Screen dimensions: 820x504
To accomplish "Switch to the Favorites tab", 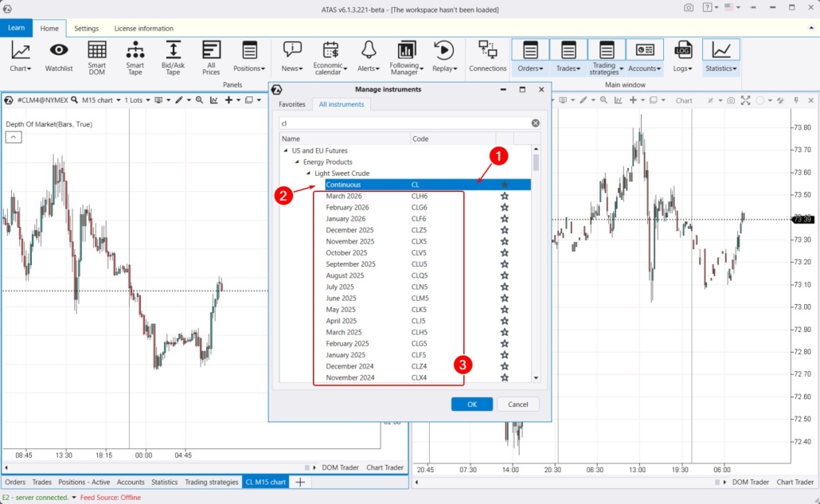I will click(291, 104).
